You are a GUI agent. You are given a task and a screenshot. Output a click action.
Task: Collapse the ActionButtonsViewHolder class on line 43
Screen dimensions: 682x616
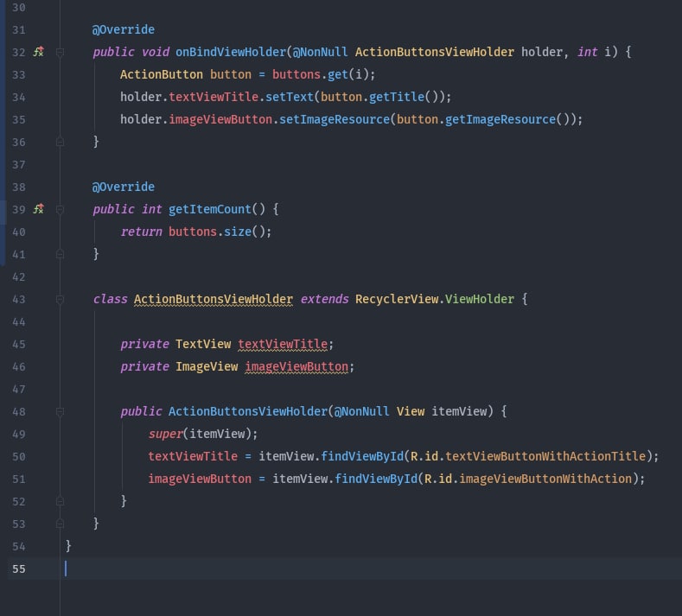(60, 300)
